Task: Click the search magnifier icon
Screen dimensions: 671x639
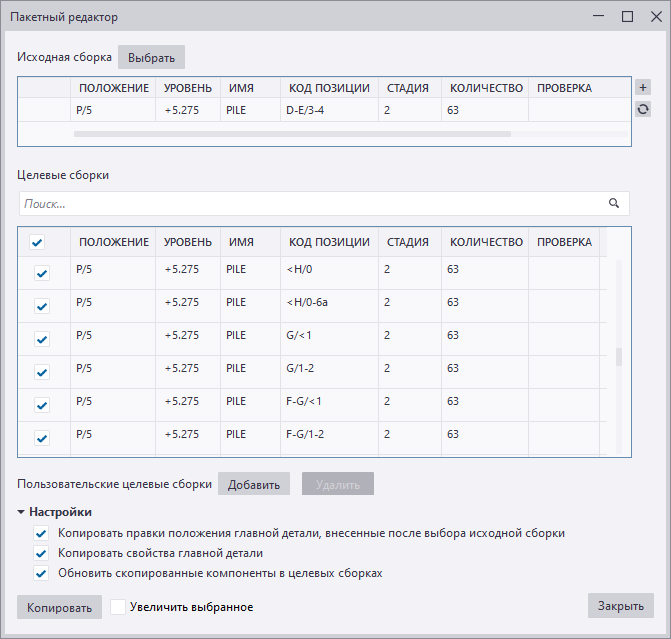Action: click(x=614, y=203)
